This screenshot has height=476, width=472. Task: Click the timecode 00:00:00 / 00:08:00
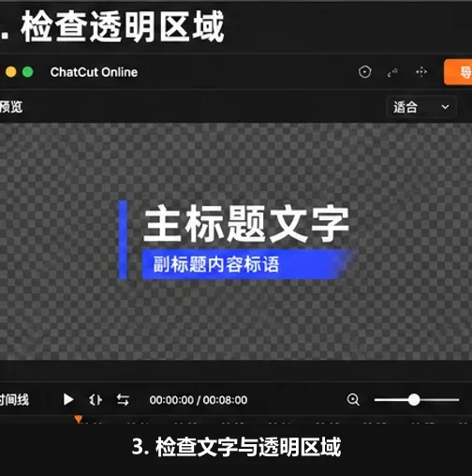199,400
